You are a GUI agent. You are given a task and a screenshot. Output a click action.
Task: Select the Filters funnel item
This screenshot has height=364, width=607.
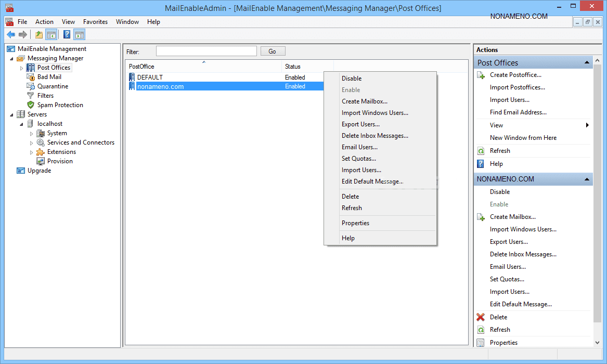pos(45,96)
